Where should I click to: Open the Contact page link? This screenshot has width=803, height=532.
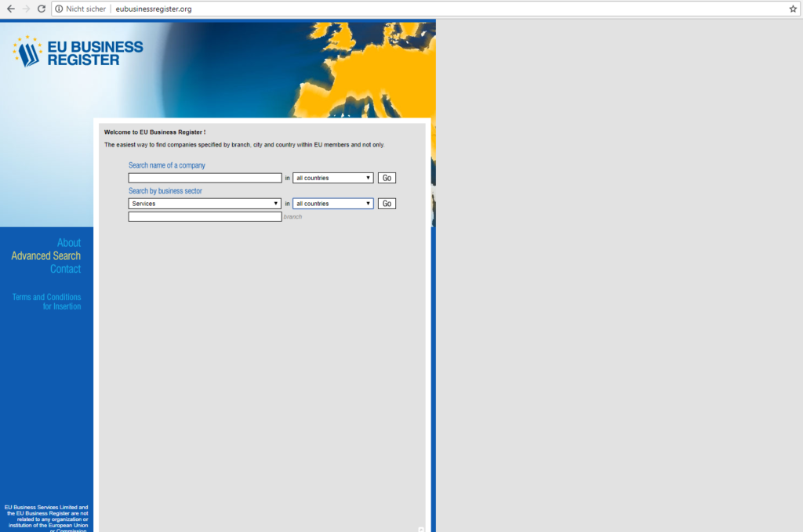point(65,269)
